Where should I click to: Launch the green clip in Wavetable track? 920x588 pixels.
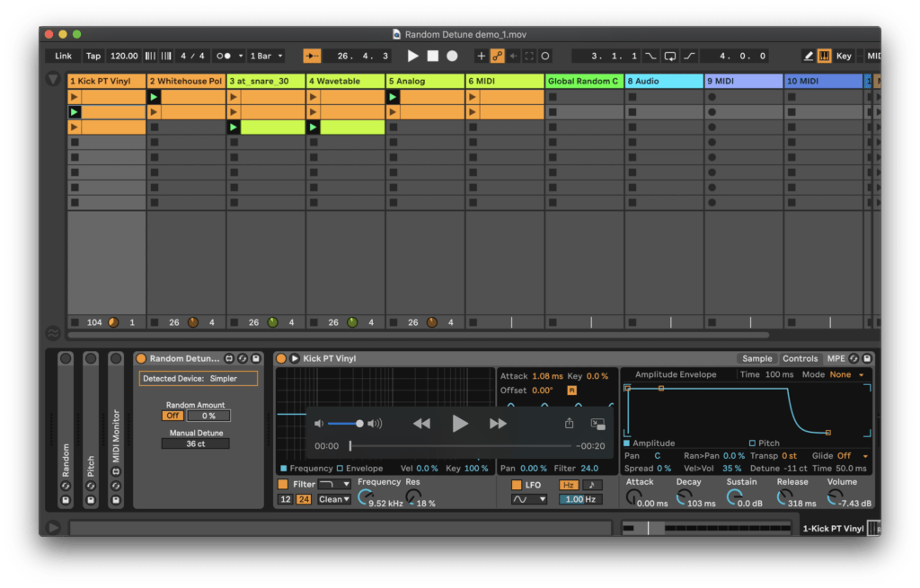[313, 127]
